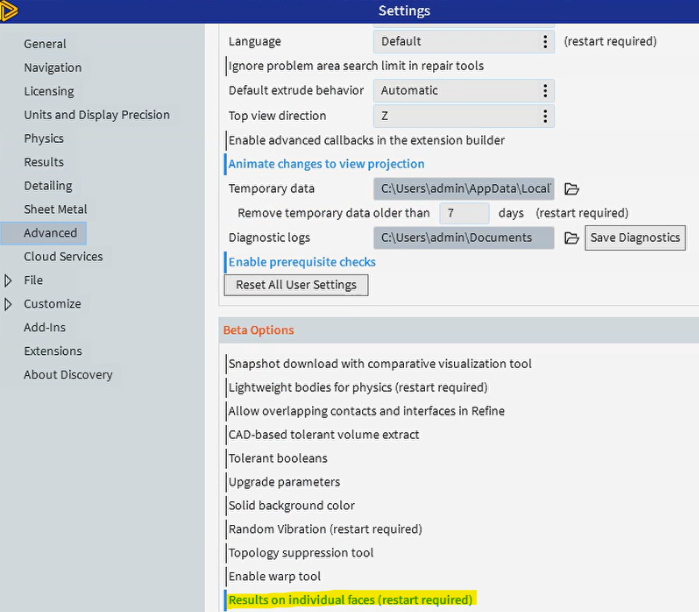Browse folder for Temporary data path

pos(572,189)
